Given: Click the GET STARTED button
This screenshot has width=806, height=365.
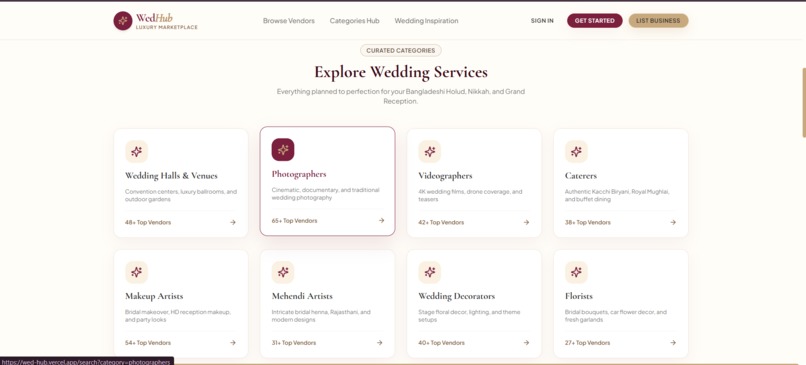Looking at the screenshot, I should (595, 21).
